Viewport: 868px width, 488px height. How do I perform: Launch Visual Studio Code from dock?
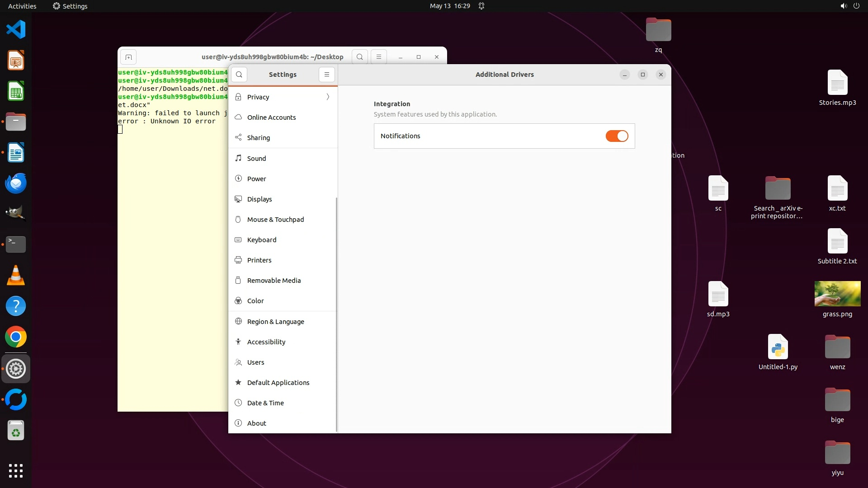click(x=16, y=30)
